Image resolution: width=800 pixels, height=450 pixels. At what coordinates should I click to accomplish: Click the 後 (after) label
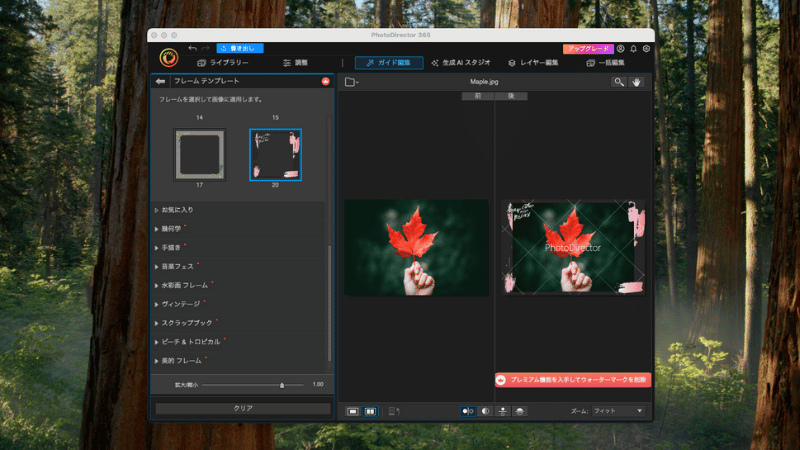click(x=511, y=96)
